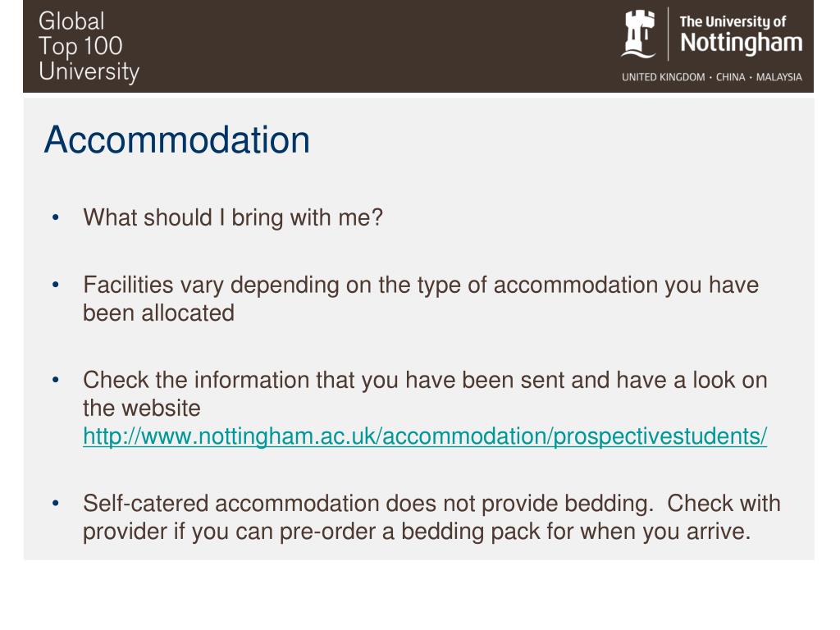Screen dimensions: 840x630
Task: Click the first bullet point marker
Action: pyautogui.click(x=56, y=218)
